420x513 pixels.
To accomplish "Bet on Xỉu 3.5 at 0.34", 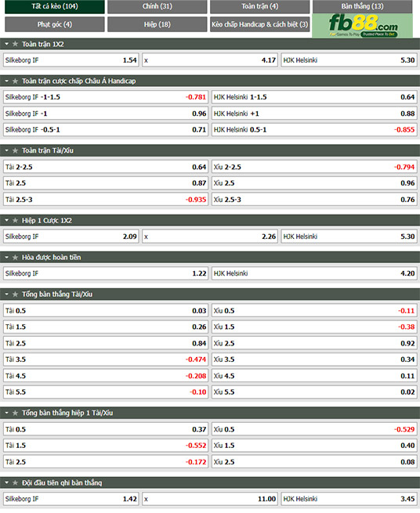I will point(314,359).
